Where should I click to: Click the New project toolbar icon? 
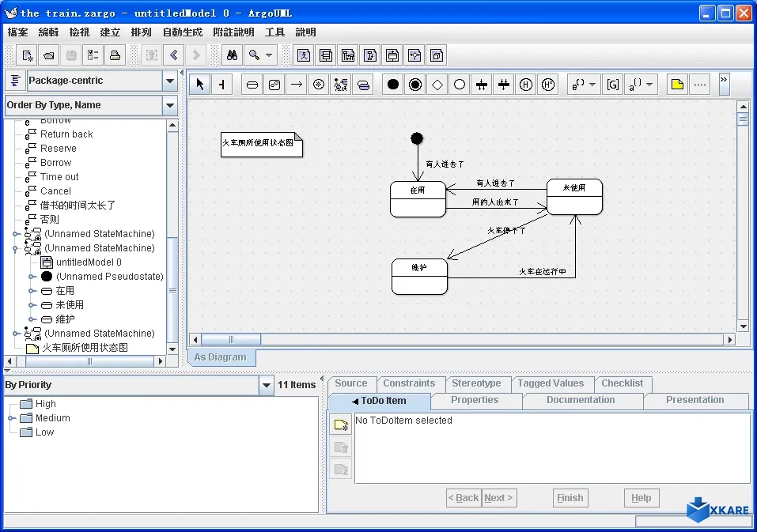coord(27,55)
